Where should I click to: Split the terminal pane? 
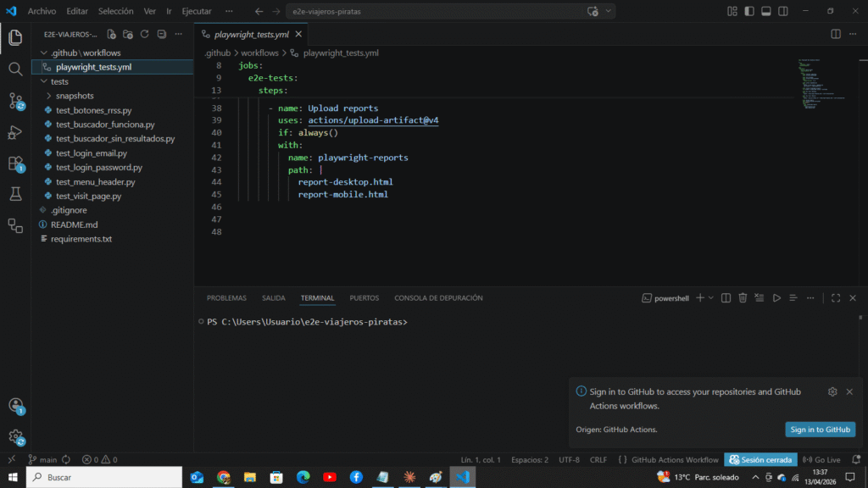(726, 297)
